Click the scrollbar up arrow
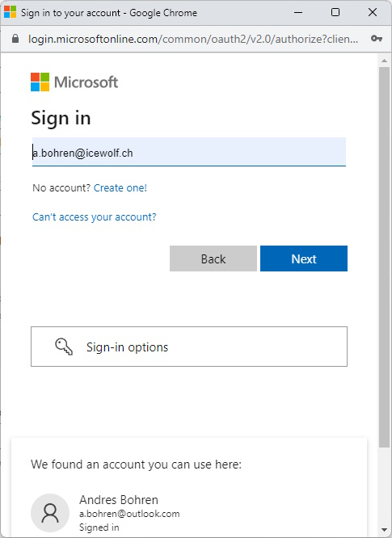This screenshot has height=538, width=392. [x=384, y=61]
